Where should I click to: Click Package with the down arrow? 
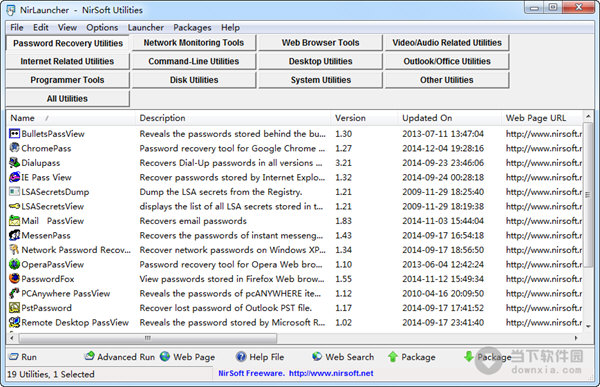[488, 357]
